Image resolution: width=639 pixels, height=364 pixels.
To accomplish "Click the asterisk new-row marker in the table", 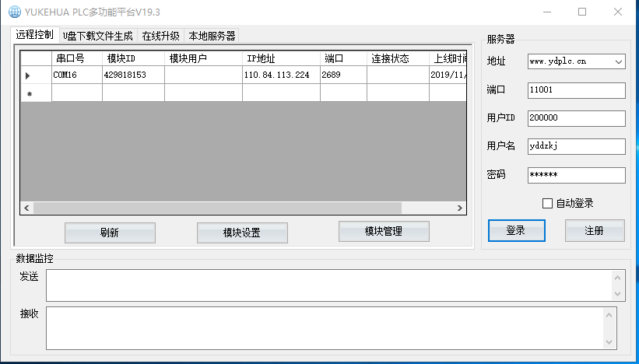I will point(29,93).
